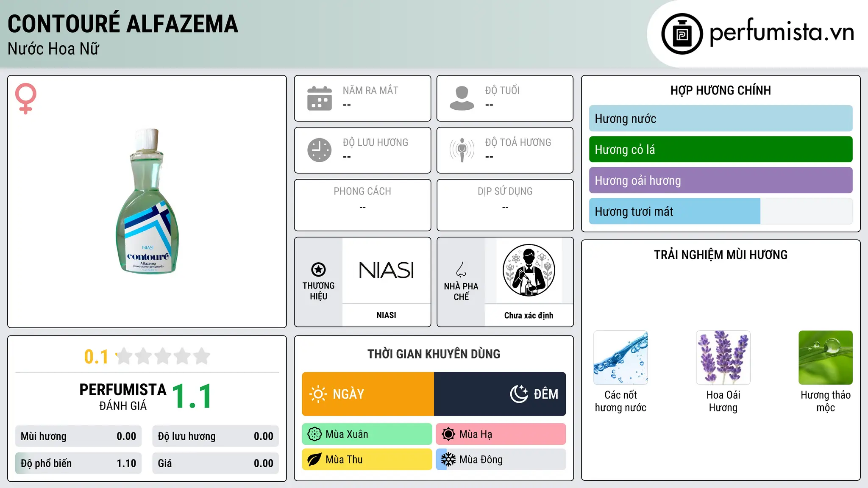Open the Hoa Oải Hương lavender image
The width and height of the screenshot is (868, 488).
pyautogui.click(x=723, y=358)
